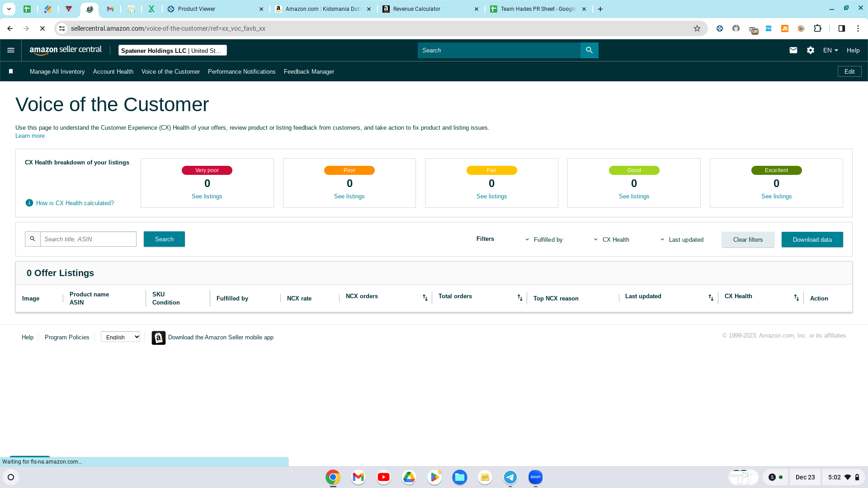Open Account Health page
The image size is (868, 488).
[113, 71]
